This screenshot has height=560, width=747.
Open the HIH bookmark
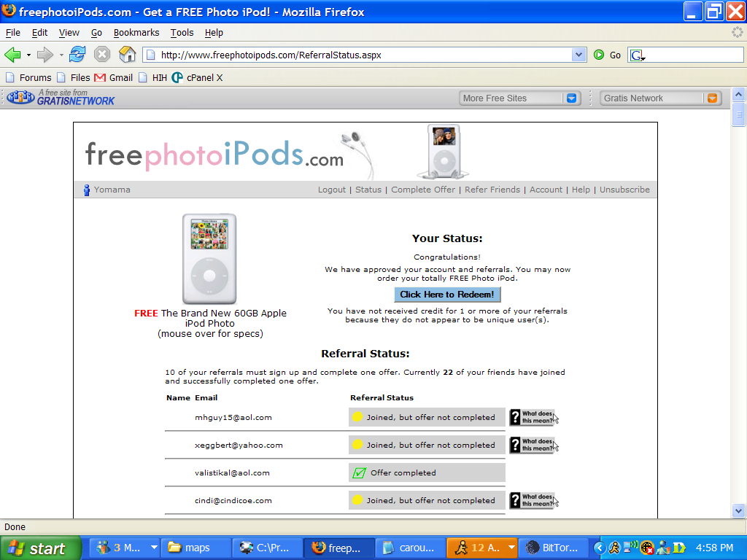[153, 77]
